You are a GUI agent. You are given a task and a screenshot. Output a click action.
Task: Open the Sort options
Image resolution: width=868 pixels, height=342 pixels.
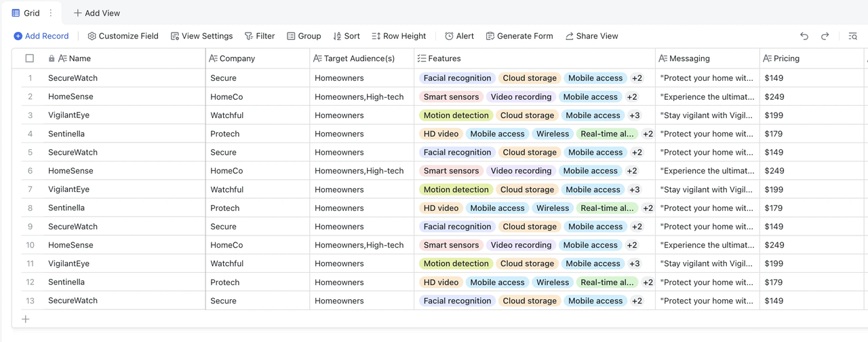coord(347,36)
